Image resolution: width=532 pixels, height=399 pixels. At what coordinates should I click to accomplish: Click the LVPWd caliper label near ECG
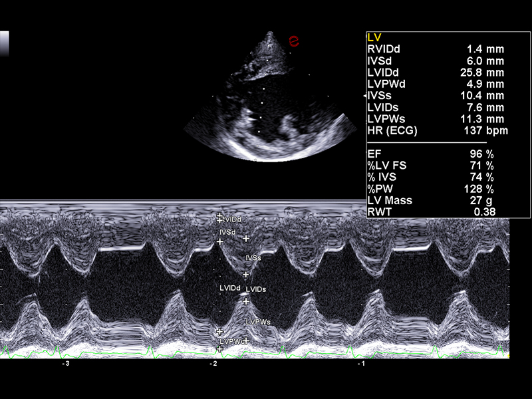pyautogui.click(x=230, y=341)
